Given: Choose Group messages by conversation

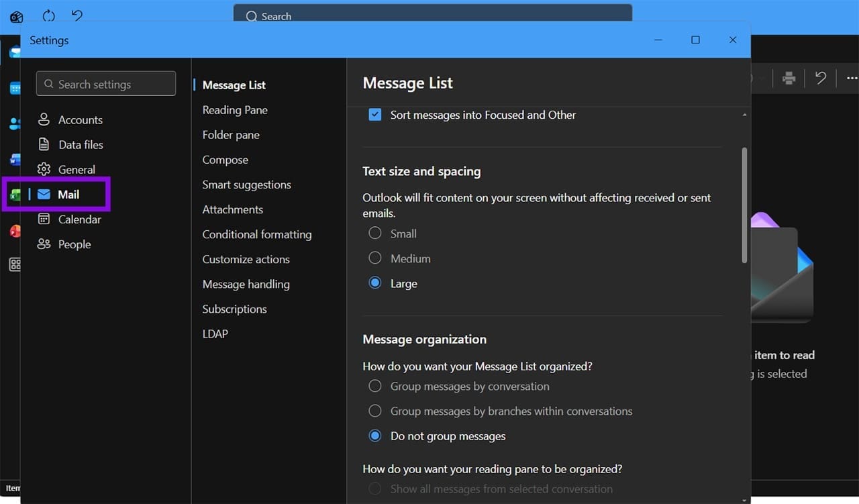Looking at the screenshot, I should 375,386.
